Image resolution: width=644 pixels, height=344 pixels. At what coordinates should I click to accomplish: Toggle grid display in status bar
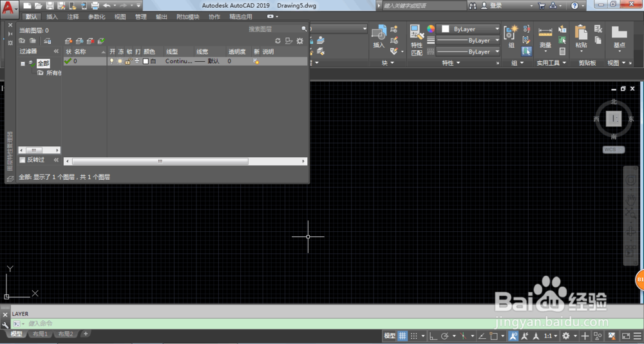(x=402, y=336)
